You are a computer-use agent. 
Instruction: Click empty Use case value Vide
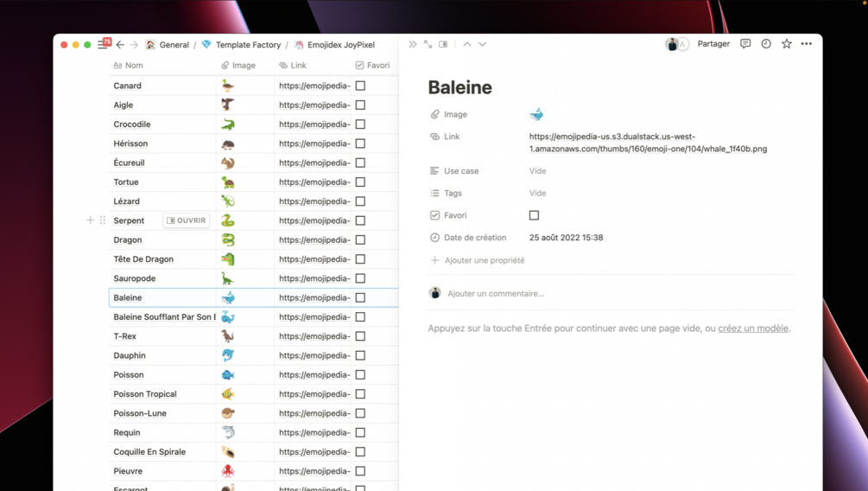[537, 171]
